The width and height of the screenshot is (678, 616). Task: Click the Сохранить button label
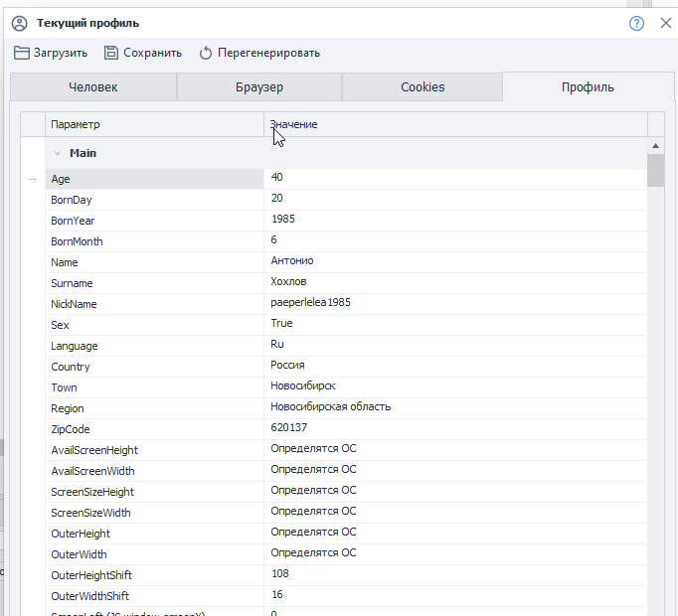point(153,53)
